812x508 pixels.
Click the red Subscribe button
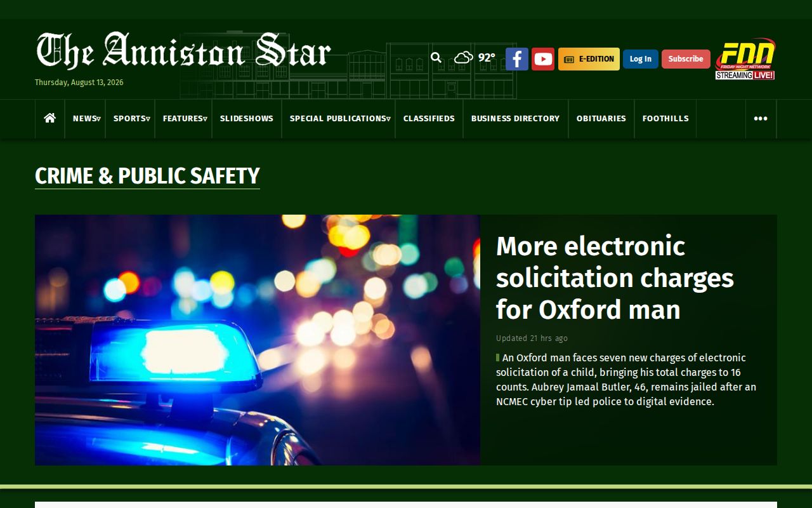pyautogui.click(x=686, y=59)
